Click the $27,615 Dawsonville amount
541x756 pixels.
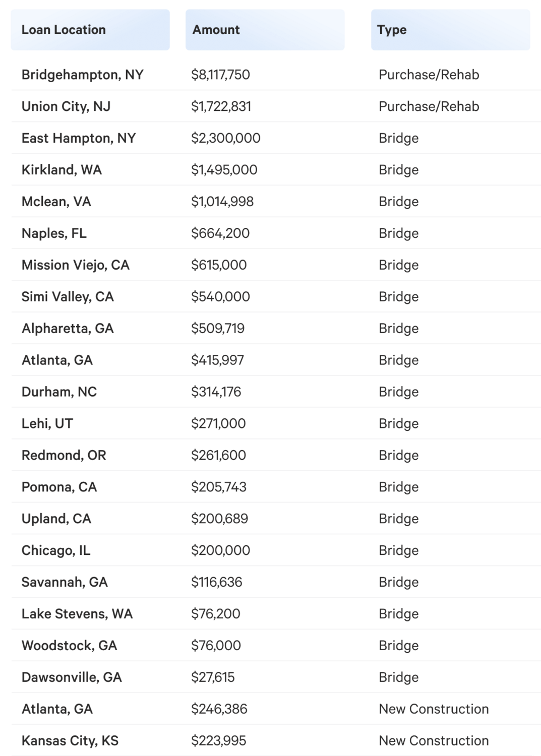click(x=213, y=677)
